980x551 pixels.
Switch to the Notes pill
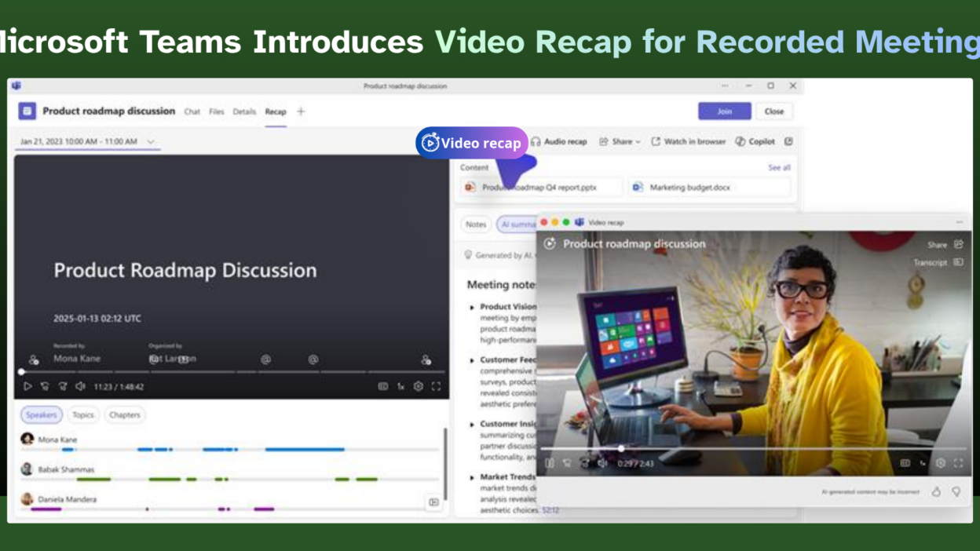(476, 224)
